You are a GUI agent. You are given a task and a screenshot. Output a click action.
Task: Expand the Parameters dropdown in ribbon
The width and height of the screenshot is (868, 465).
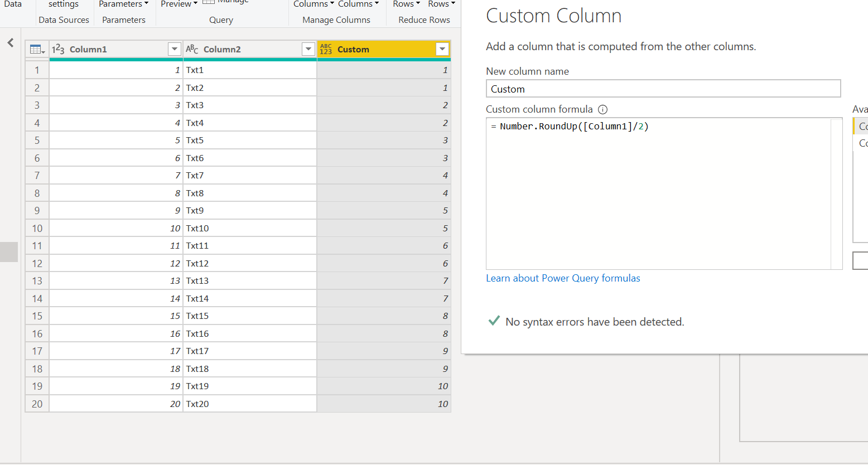[x=123, y=4]
